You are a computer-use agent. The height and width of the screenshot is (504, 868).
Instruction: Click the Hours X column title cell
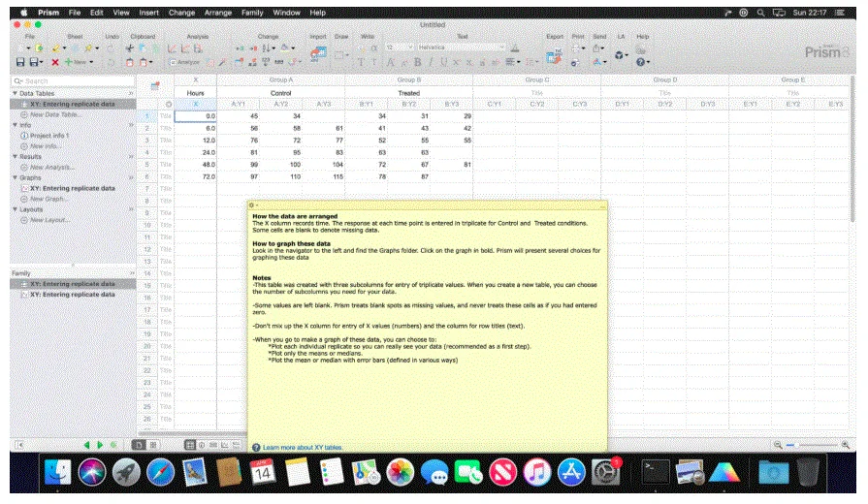[x=195, y=93]
